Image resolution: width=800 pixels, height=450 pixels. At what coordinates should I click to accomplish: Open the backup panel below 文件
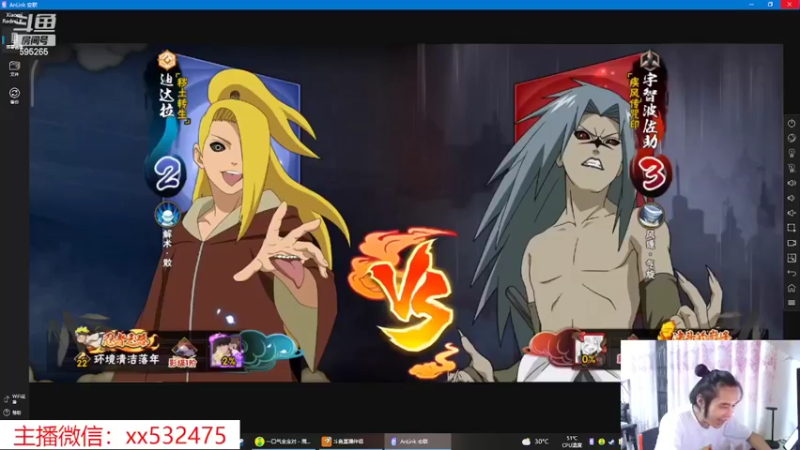(14, 96)
